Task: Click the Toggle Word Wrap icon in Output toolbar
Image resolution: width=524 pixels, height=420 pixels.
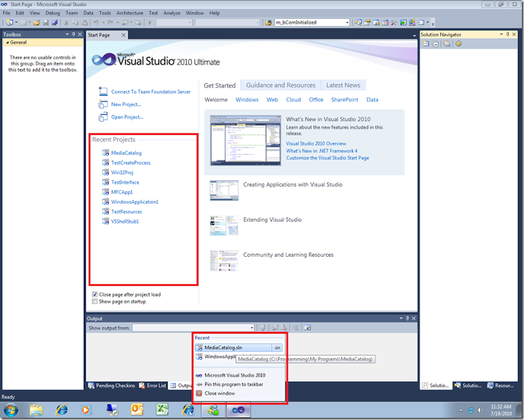Action: coord(307,328)
